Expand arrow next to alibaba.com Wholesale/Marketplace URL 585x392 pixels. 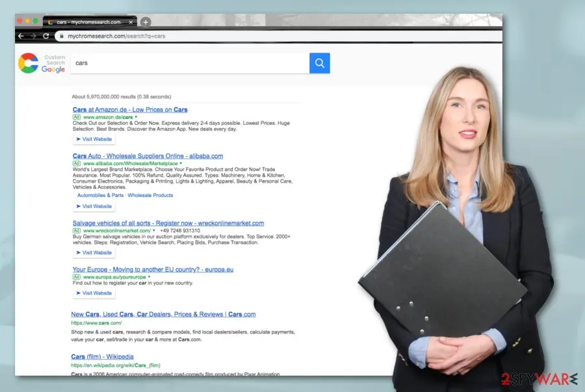181,163
